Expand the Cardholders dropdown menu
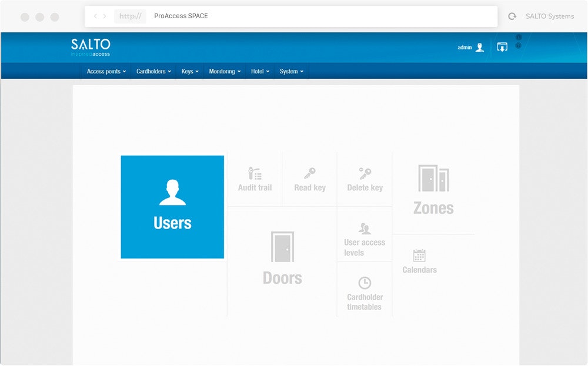Screen dimensions: 588x366 click(153, 72)
